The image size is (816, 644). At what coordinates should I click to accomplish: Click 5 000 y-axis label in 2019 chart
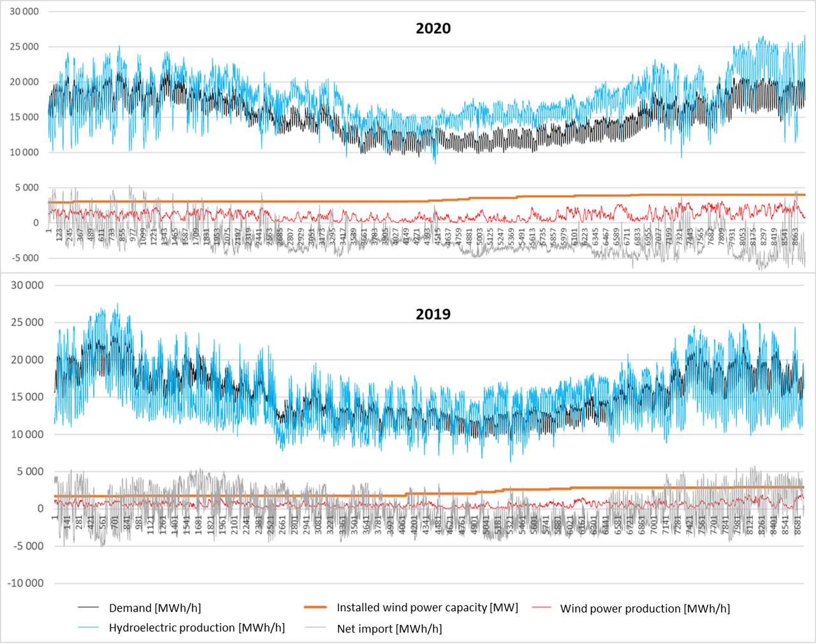pyautogui.click(x=31, y=471)
